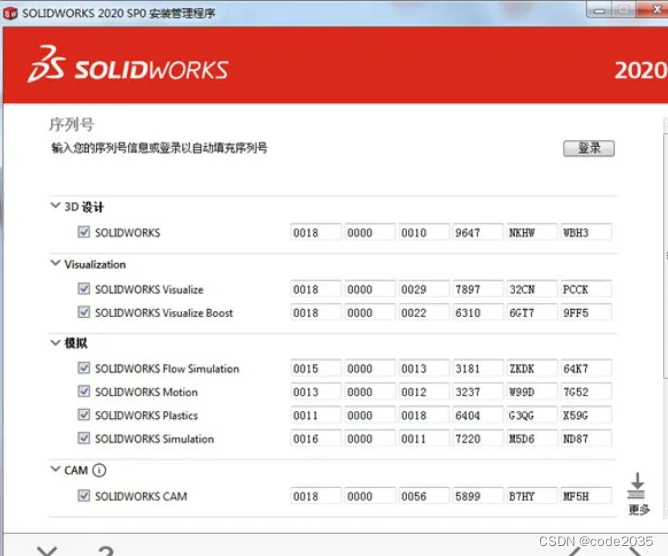
Task: Collapse the 3D 设计 section
Action: (x=55, y=206)
